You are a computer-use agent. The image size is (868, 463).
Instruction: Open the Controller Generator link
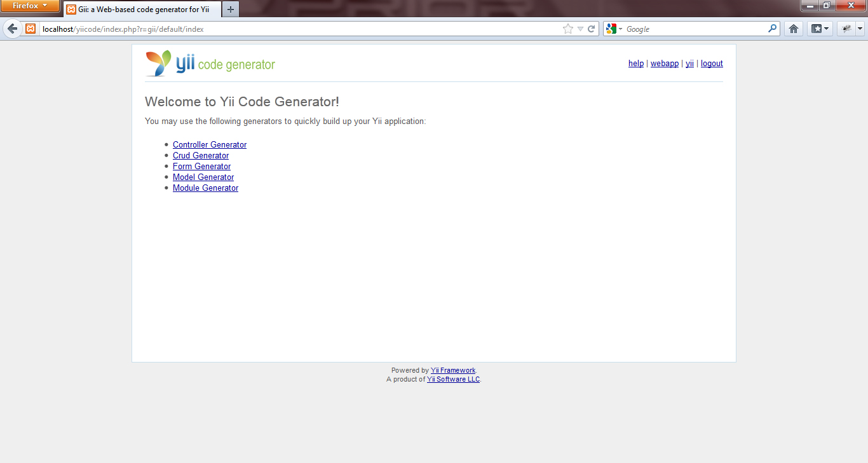pyautogui.click(x=210, y=144)
